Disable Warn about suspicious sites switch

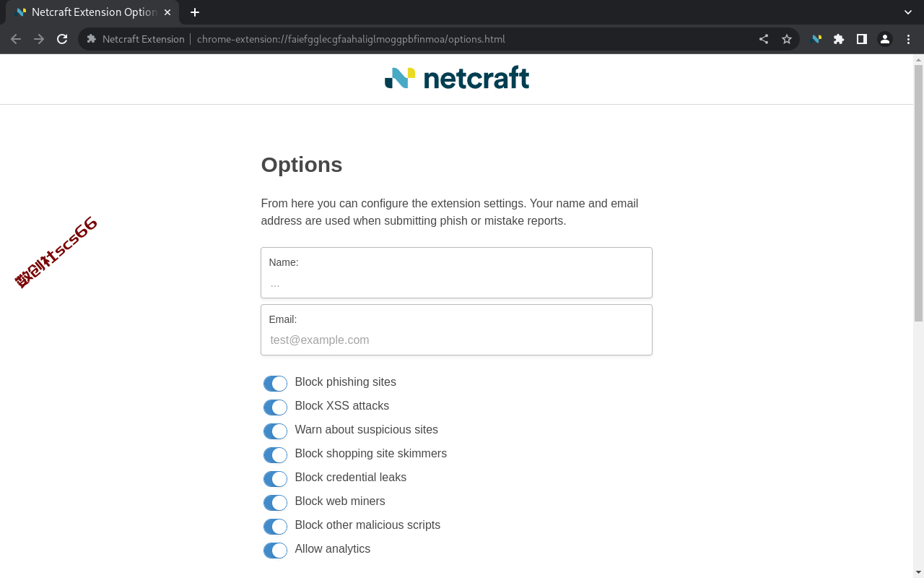(x=275, y=431)
